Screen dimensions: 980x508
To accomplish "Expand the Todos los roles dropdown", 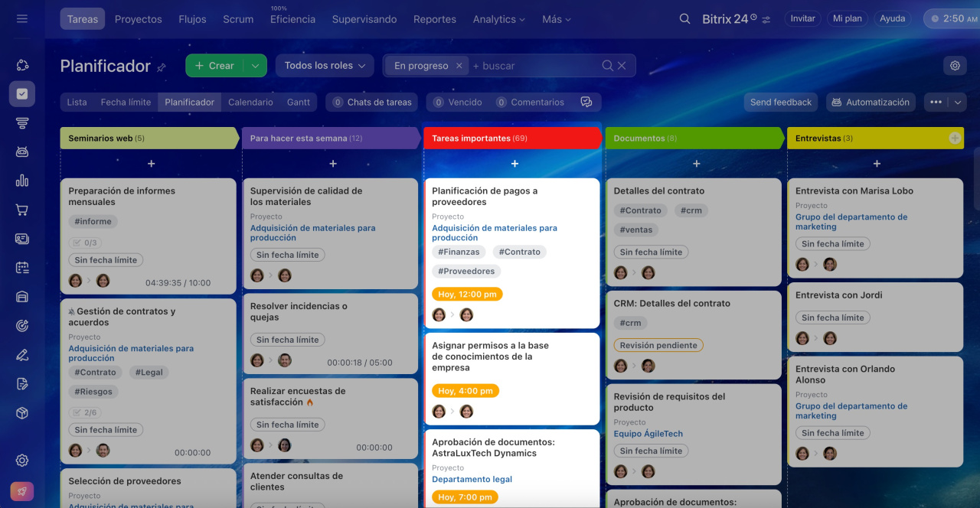I will (325, 66).
